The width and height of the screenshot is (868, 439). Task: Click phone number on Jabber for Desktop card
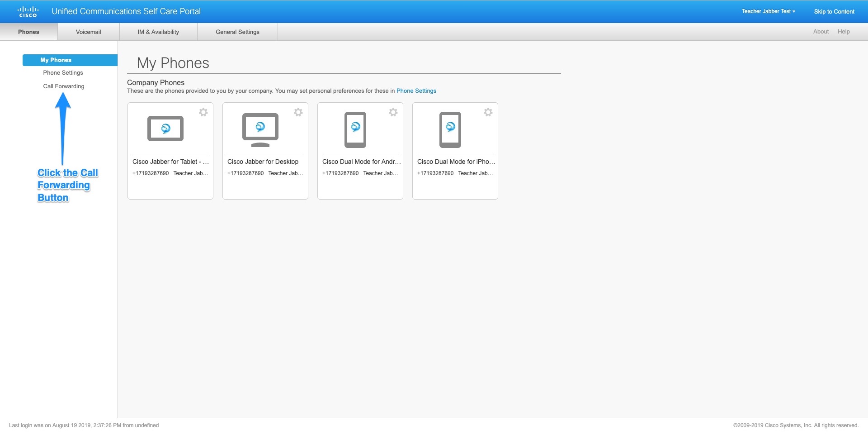(245, 173)
